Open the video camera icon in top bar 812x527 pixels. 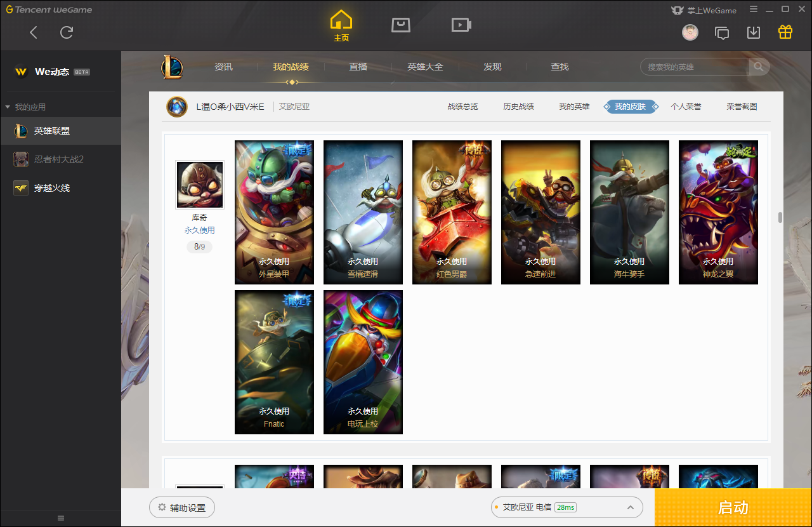pyautogui.click(x=461, y=25)
